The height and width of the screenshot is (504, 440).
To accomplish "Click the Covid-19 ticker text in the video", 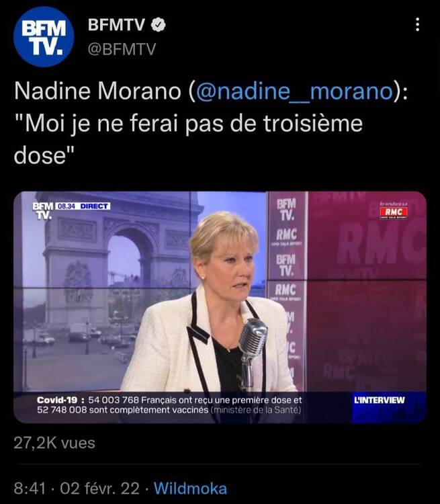I will [169, 405].
